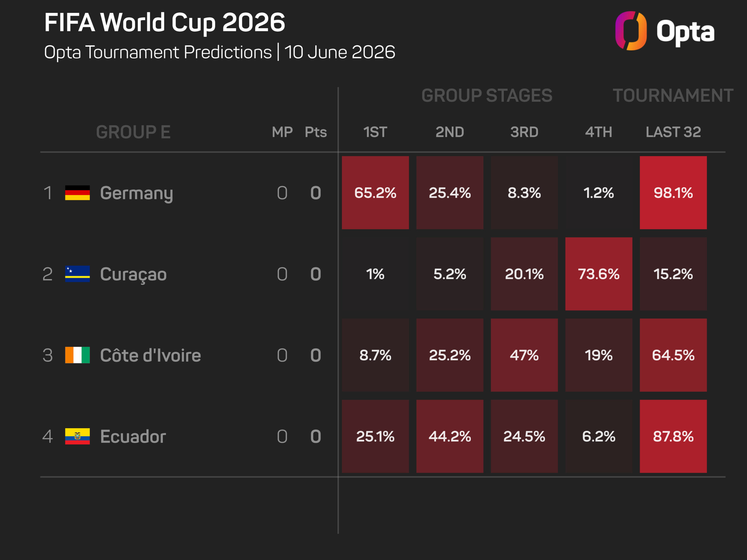Click the GROUP STAGES section label
Screen dimensions: 747x560
(x=487, y=96)
